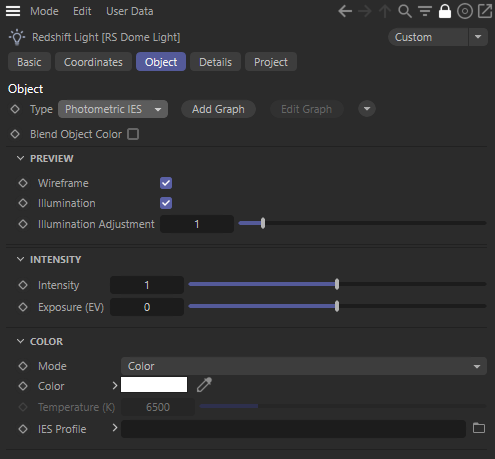
Task: Toggle the lock icon
Action: click(x=445, y=11)
